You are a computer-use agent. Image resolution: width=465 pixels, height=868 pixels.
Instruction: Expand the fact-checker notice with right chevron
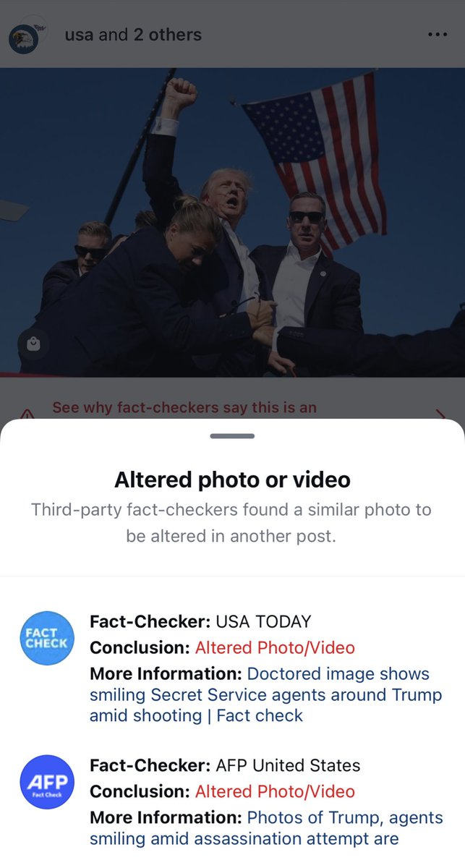tap(441, 414)
